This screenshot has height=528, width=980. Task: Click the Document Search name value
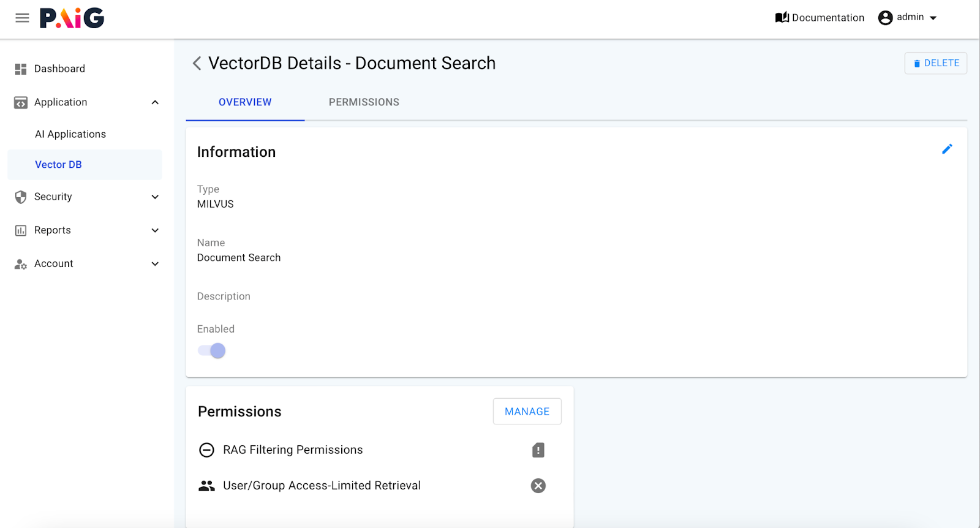[x=239, y=258]
